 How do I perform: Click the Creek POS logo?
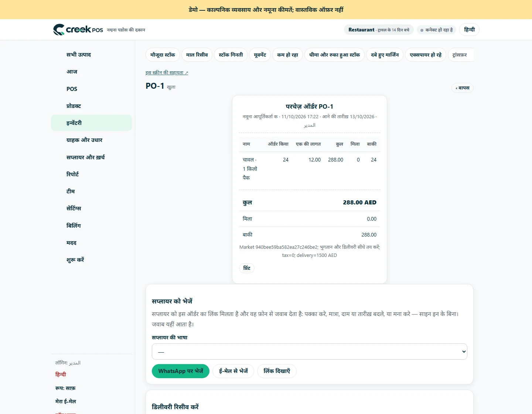[x=78, y=30]
